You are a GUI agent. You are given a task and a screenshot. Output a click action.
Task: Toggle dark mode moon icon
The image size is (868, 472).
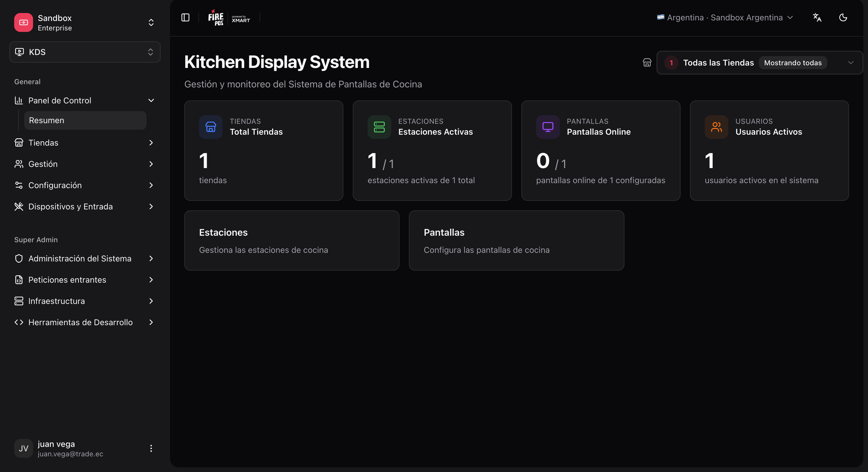843,17
